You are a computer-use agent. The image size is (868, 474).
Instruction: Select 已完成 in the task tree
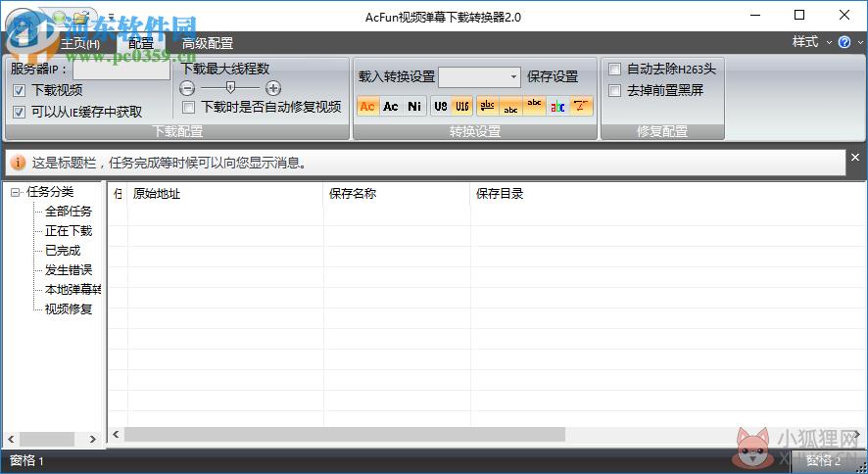point(63,251)
